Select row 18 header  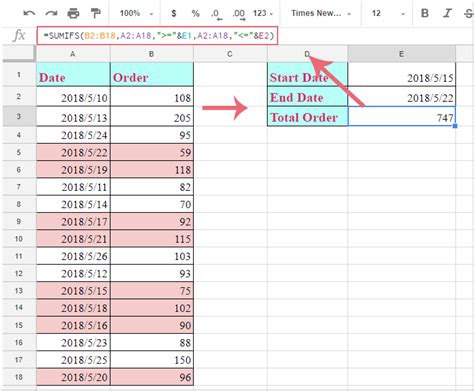[x=19, y=377]
